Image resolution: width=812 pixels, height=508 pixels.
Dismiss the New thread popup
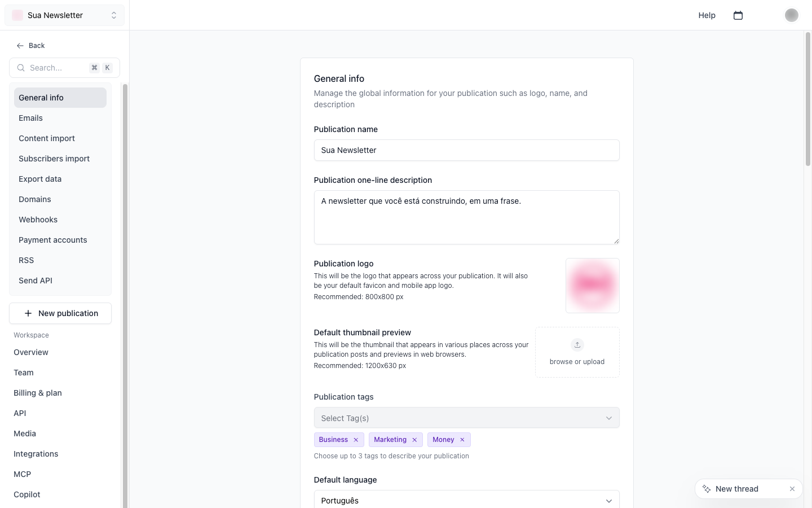[792, 489]
